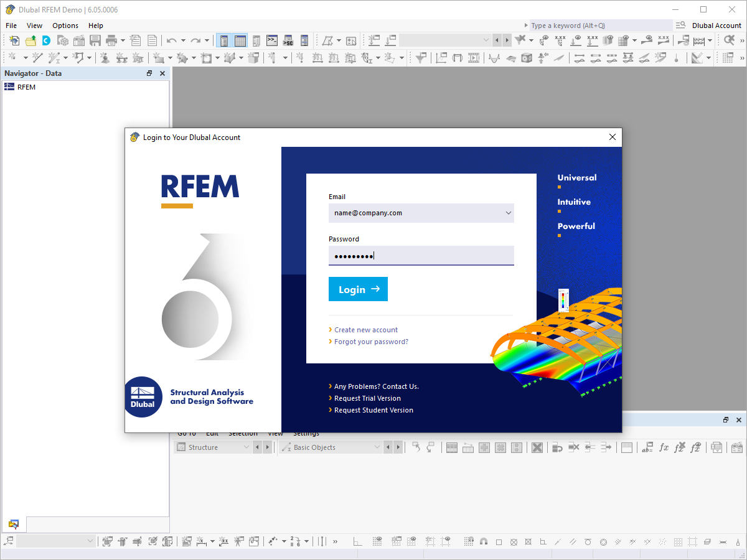The width and height of the screenshot is (747, 560).
Task: Click the 'Forgot your password?' link
Action: (371, 342)
